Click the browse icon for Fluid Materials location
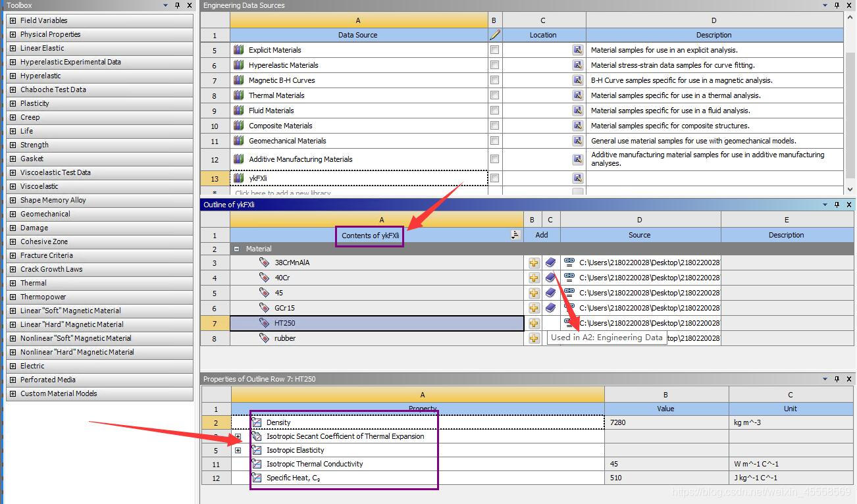 (577, 110)
